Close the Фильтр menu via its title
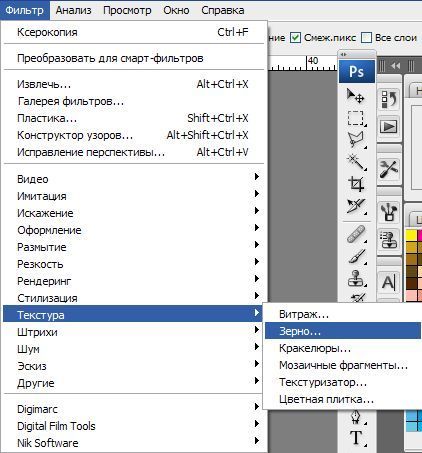The height and width of the screenshot is (453, 422). (x=25, y=10)
